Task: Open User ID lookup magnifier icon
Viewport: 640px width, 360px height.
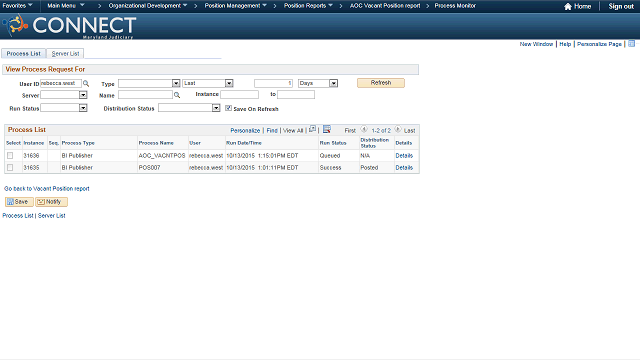Action: (x=86, y=83)
